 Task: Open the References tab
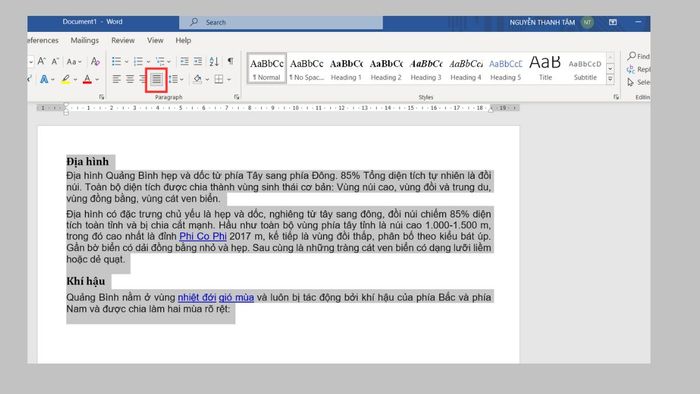tap(43, 40)
